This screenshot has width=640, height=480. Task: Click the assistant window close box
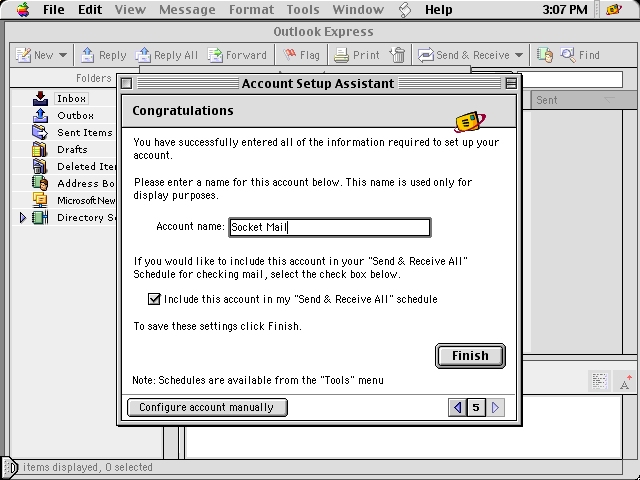point(127,83)
